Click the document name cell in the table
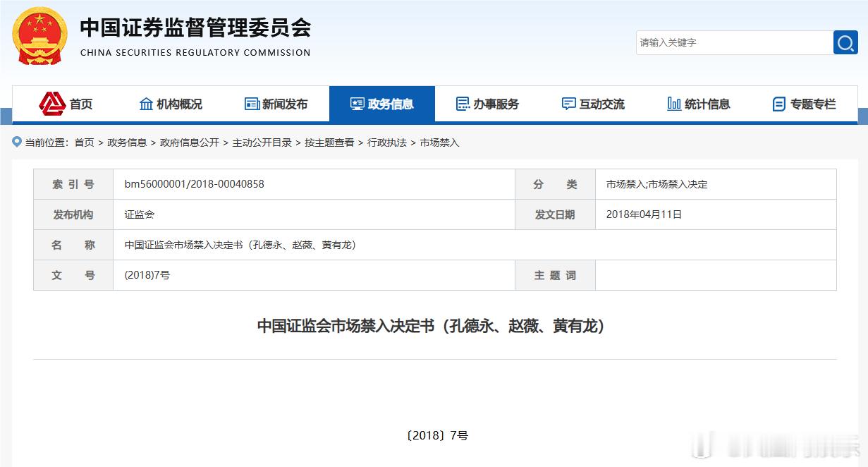The width and height of the screenshot is (868, 467). click(475, 245)
